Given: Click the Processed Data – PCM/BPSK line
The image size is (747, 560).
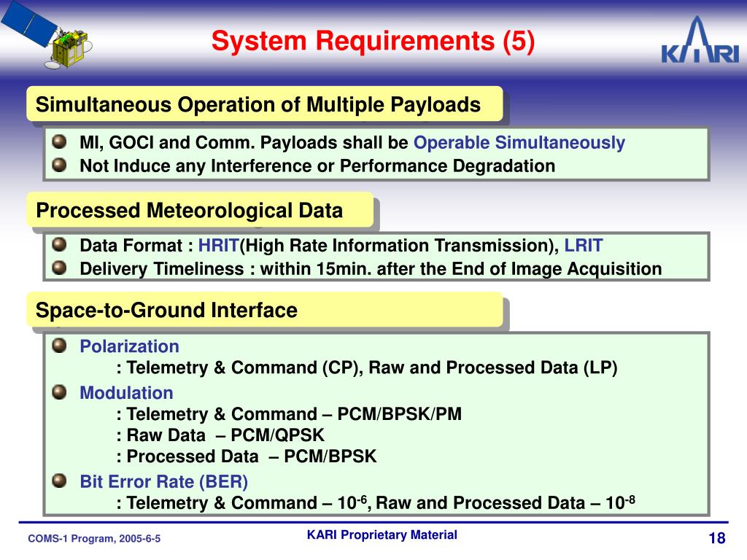Looking at the screenshot, I should click(x=247, y=456).
